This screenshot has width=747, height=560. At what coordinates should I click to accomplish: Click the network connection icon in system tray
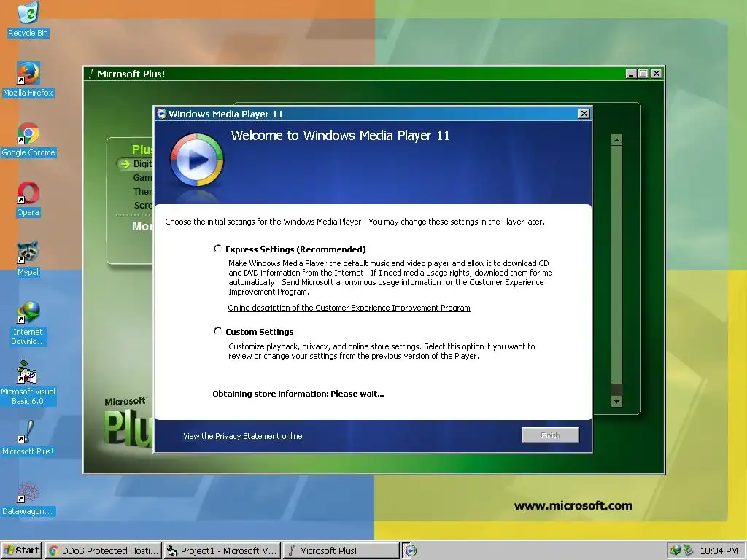point(675,551)
